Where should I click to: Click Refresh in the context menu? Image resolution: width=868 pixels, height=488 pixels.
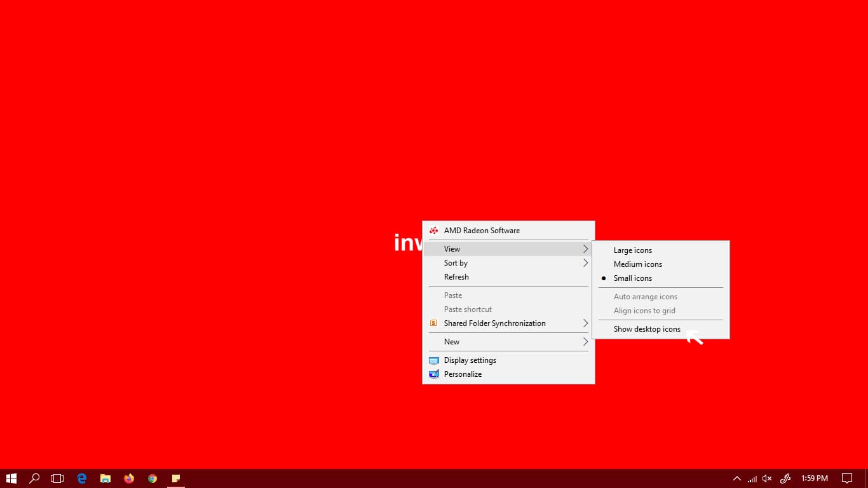pos(456,276)
